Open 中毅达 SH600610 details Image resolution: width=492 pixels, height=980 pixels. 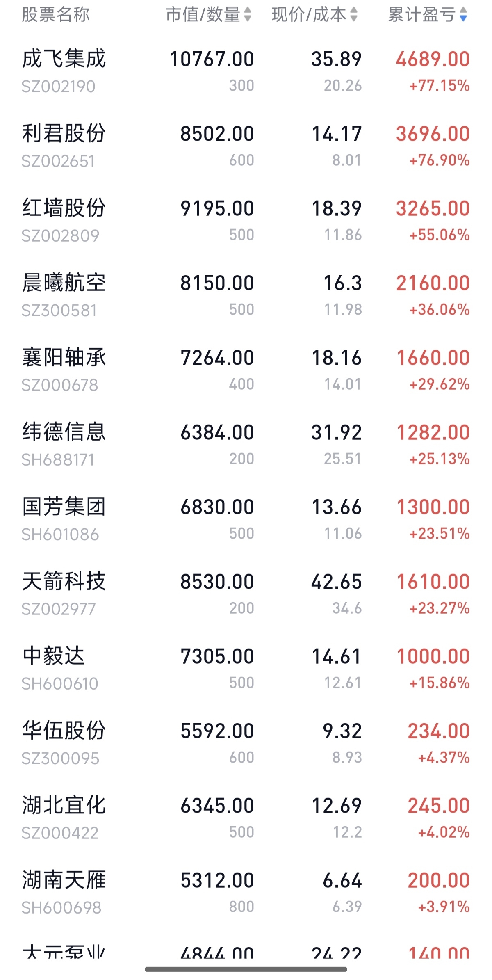pyautogui.click(x=246, y=669)
